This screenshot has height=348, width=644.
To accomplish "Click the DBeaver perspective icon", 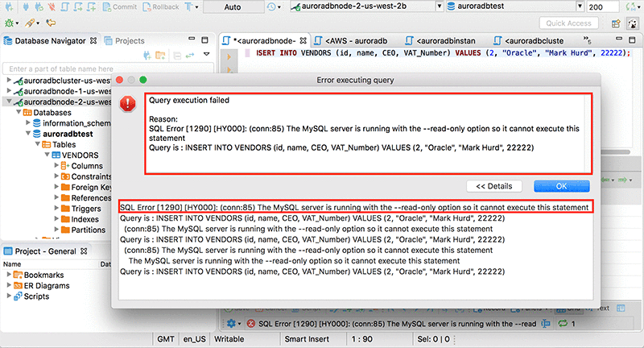I will point(633,24).
